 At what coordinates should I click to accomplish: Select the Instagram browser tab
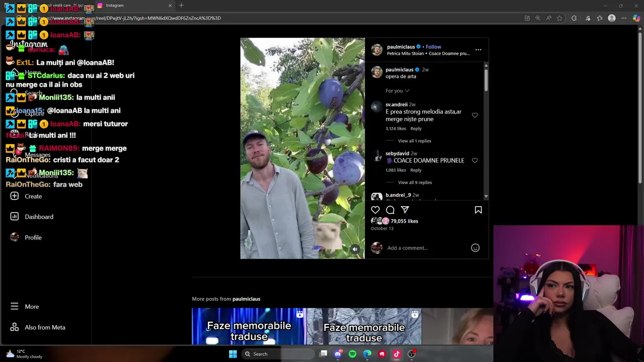pos(133,6)
